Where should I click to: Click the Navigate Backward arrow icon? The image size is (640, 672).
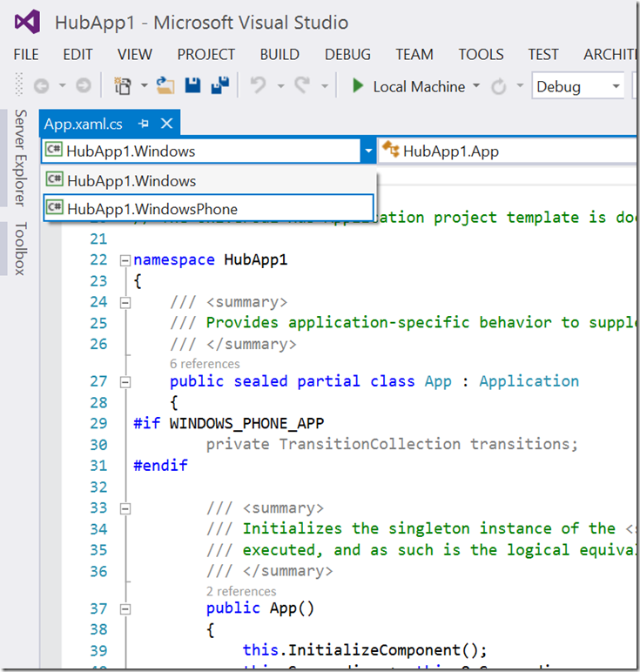point(42,86)
